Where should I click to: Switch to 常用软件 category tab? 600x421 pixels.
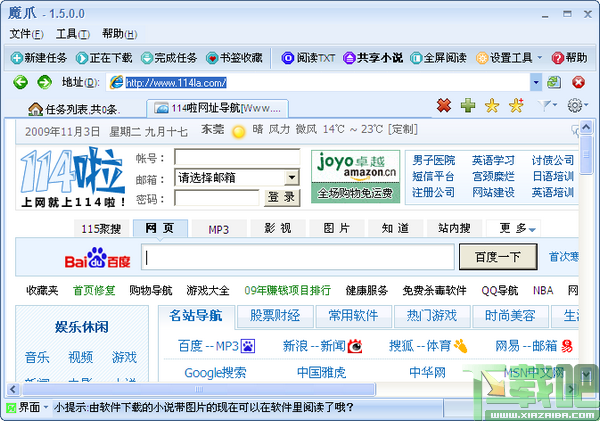click(x=354, y=316)
